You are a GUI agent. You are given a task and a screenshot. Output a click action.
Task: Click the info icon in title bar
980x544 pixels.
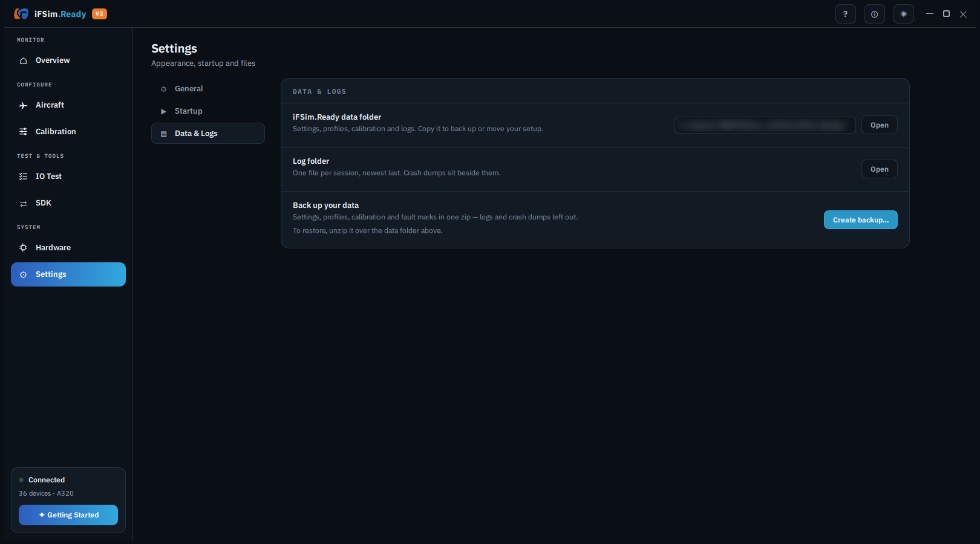874,14
